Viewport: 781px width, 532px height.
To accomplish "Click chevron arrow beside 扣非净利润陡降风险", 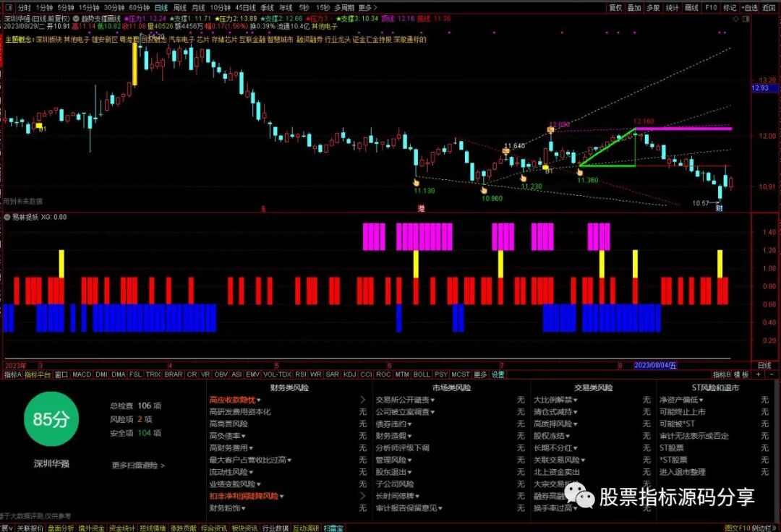I will click(x=362, y=496).
